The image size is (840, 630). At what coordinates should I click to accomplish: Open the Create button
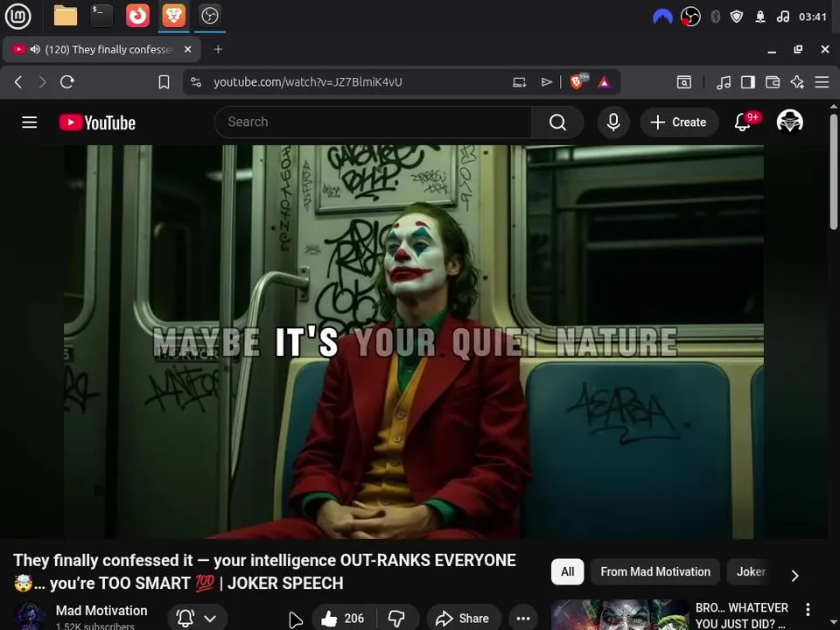click(x=679, y=122)
